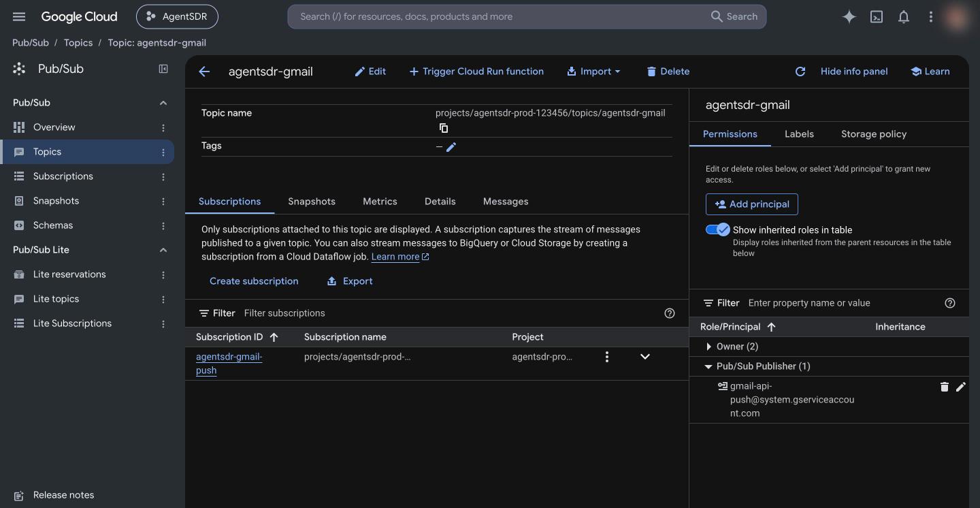Open the Overview item options menu
The image size is (980, 508).
pyautogui.click(x=163, y=127)
